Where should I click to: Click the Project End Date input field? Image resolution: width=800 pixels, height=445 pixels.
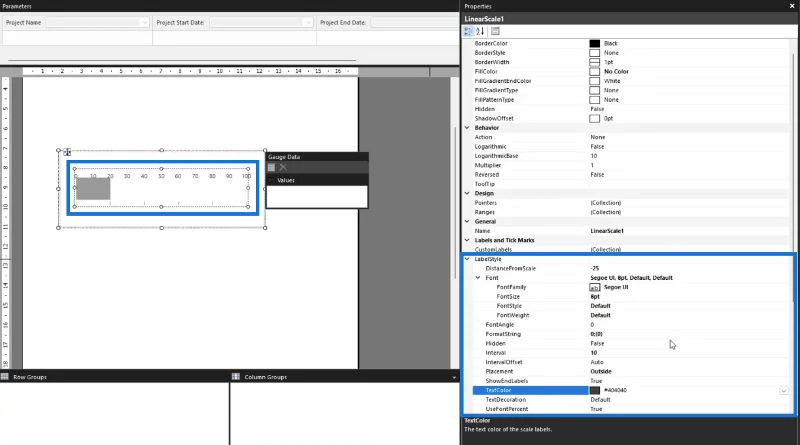pyautogui.click(x=414, y=22)
